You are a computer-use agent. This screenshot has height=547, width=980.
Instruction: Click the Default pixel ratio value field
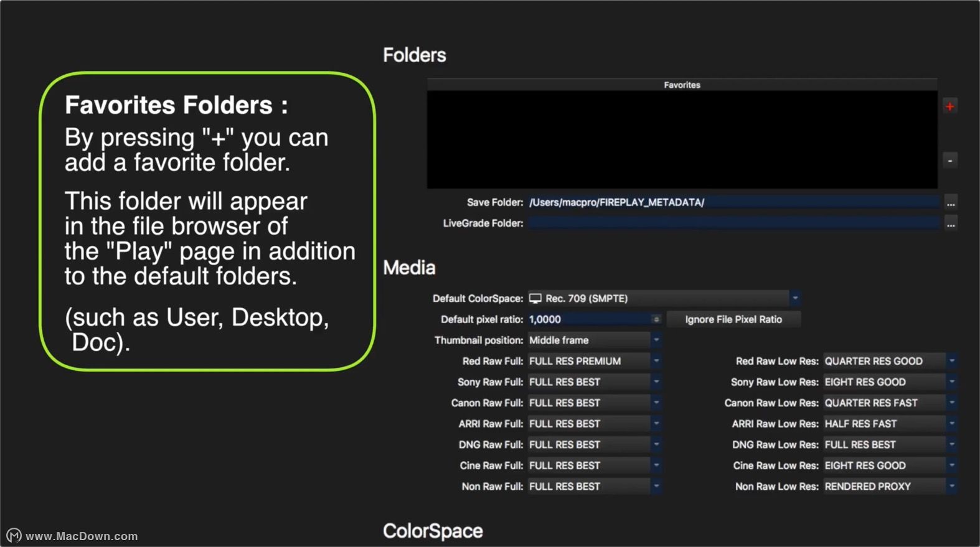coord(589,319)
